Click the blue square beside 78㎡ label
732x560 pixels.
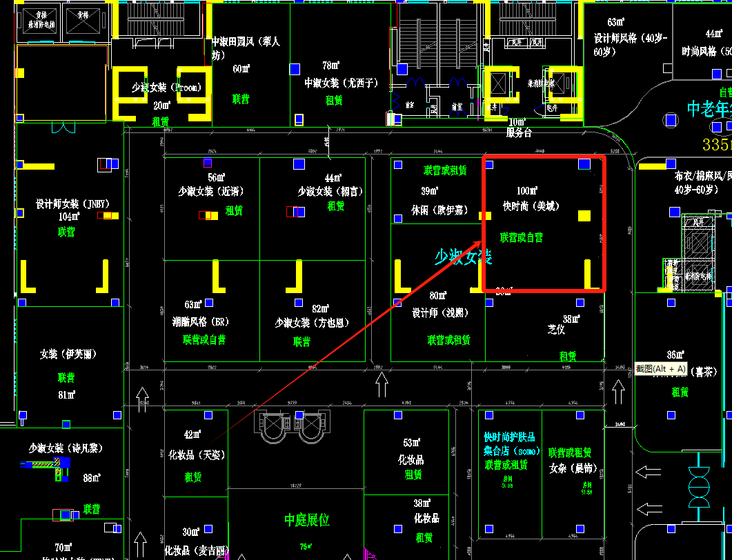295,68
